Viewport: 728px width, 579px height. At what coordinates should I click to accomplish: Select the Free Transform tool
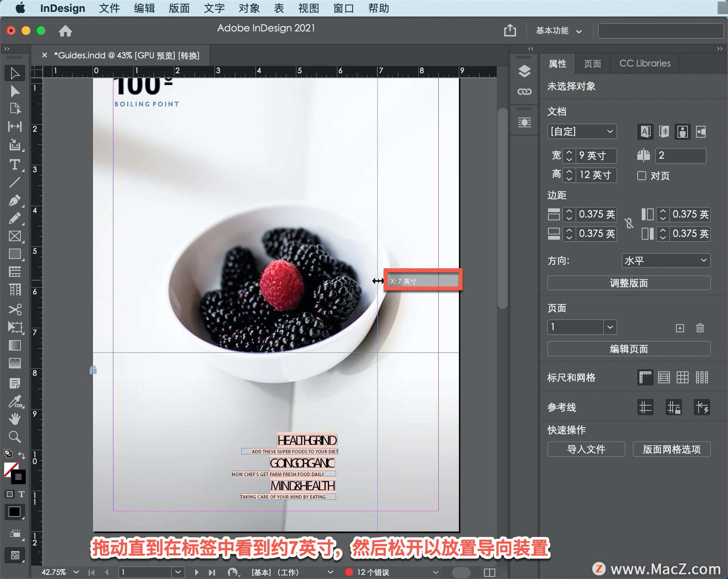click(15, 327)
